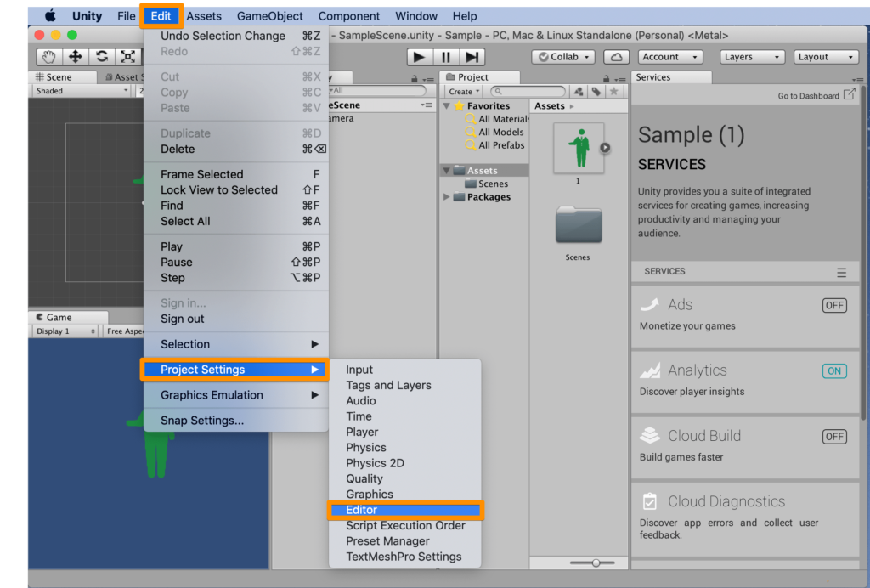Collapse the Favorites tree group
870x588 pixels.
(x=447, y=105)
